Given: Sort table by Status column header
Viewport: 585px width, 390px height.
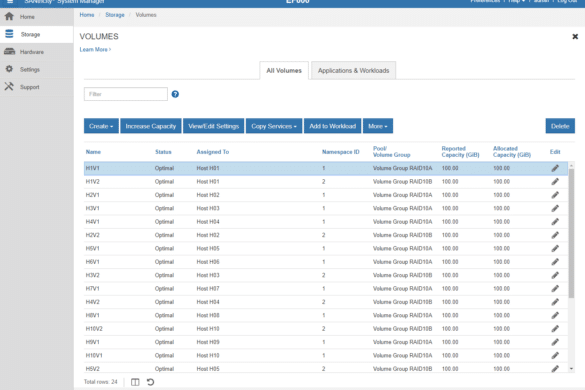Looking at the screenshot, I should [163, 152].
